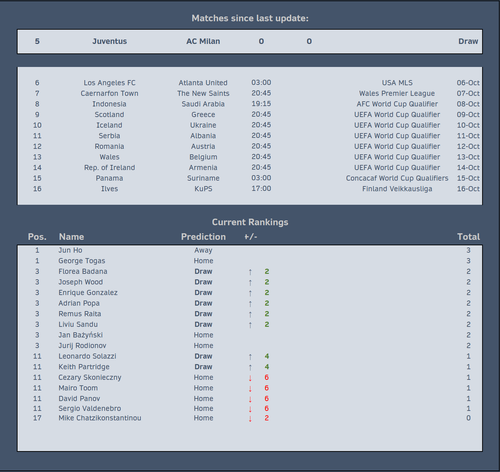Select Greece team name
The height and width of the screenshot is (472, 500).
(203, 115)
